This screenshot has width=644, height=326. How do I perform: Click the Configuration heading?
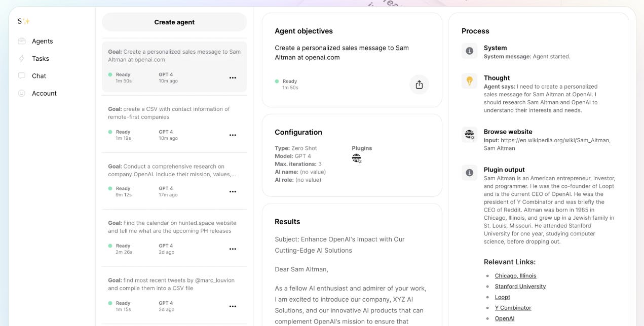298,132
